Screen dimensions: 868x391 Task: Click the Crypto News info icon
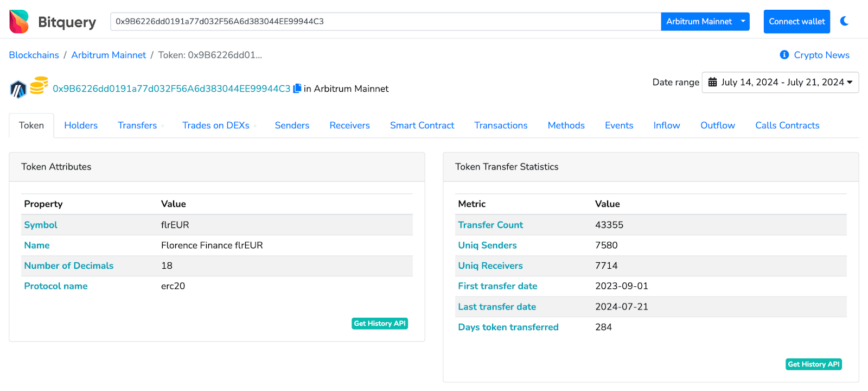tap(784, 55)
